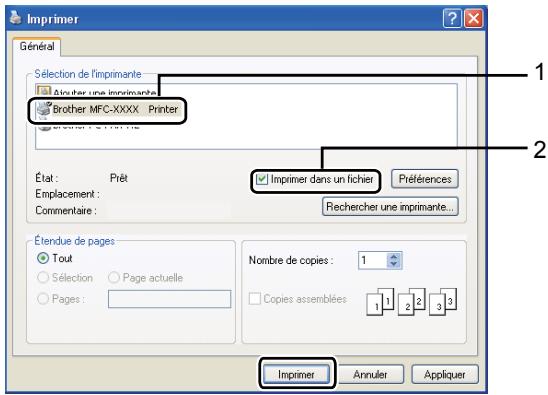Click the Appliquer button
This screenshot has height=395, width=548.
coord(445,374)
